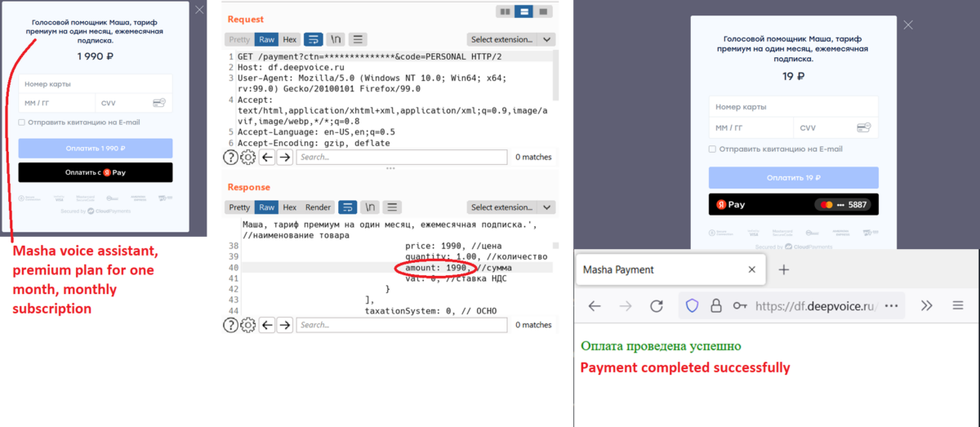The height and width of the screenshot is (427, 980).
Task: Close the 1 990 ₽ payment dialog
Action: pyautogui.click(x=199, y=10)
